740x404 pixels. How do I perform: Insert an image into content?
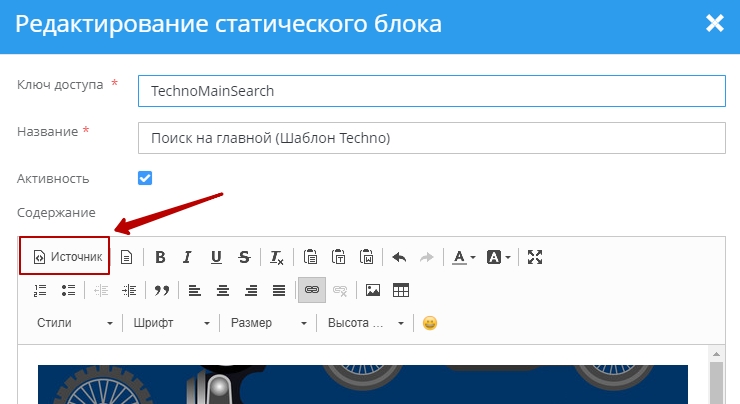pyautogui.click(x=373, y=290)
